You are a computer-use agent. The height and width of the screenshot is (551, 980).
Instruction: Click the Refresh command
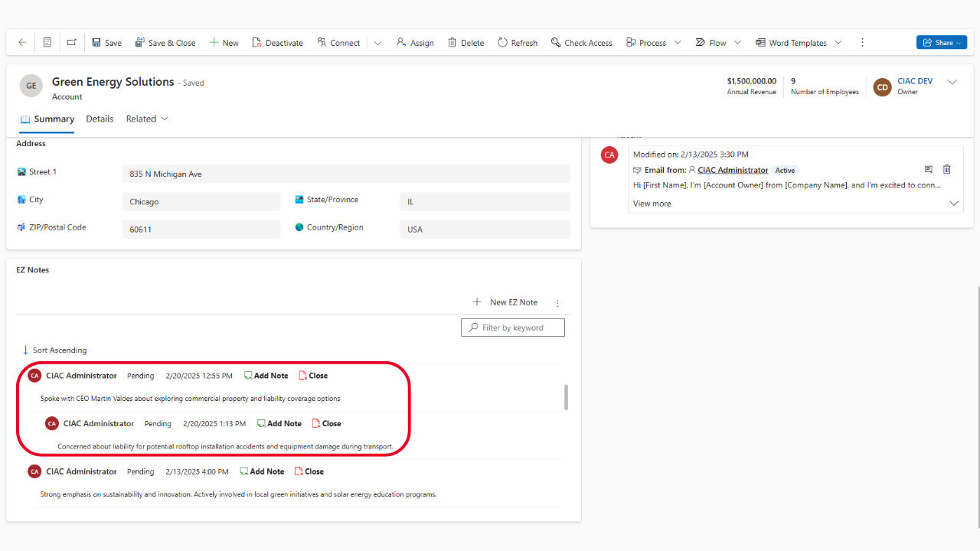tap(518, 43)
